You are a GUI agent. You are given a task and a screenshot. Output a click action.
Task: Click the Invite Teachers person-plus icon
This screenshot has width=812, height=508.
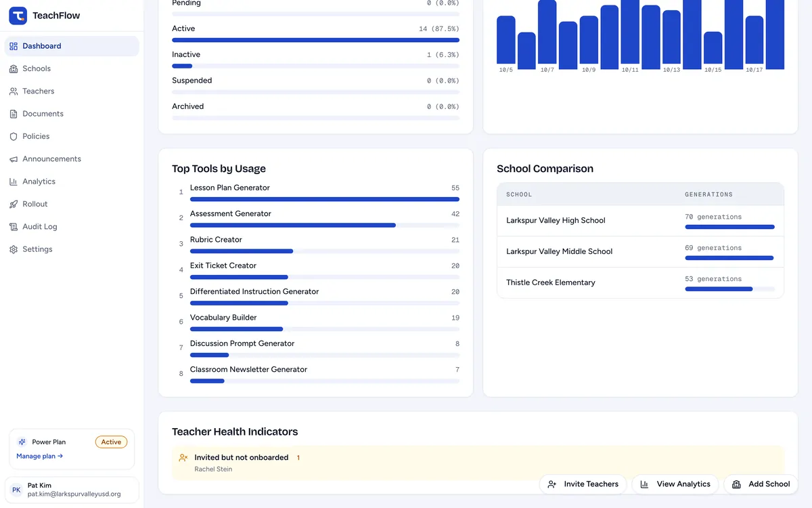click(552, 484)
